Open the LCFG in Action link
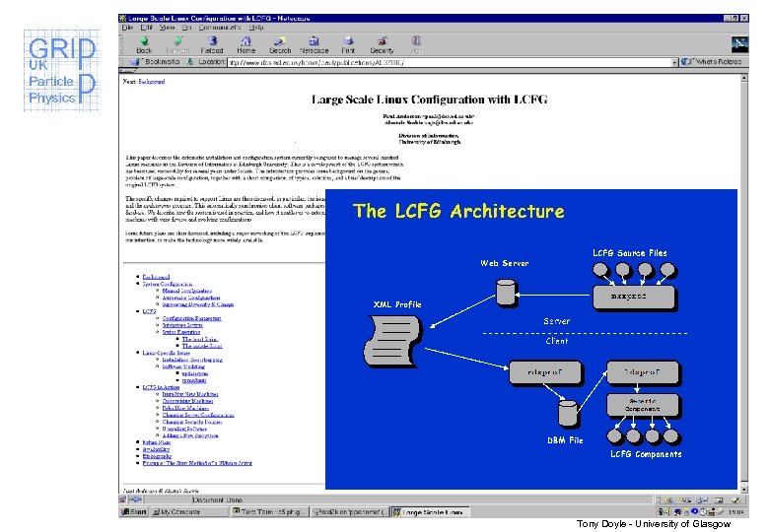769x532 pixels. [161, 387]
